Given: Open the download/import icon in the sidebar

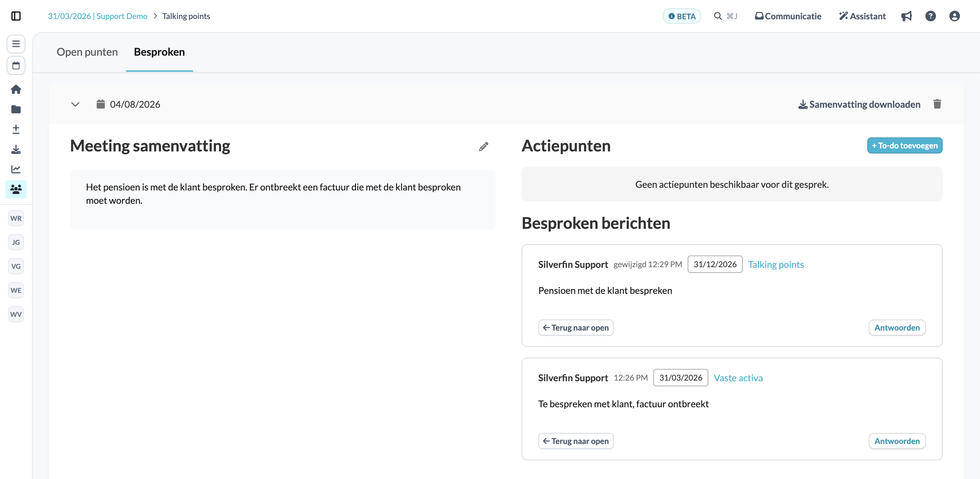Looking at the screenshot, I should (x=16, y=149).
